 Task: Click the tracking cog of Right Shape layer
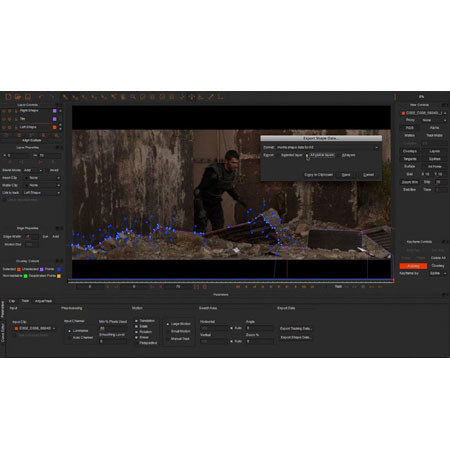click(10, 111)
